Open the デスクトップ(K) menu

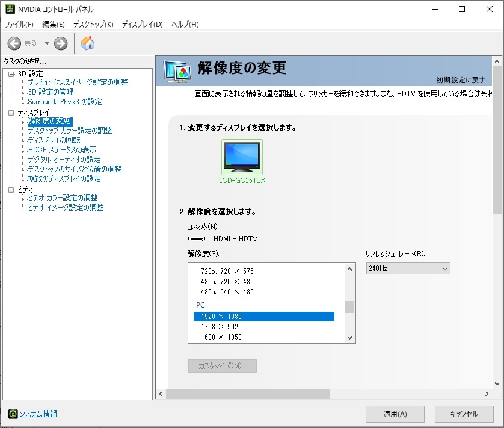click(93, 25)
